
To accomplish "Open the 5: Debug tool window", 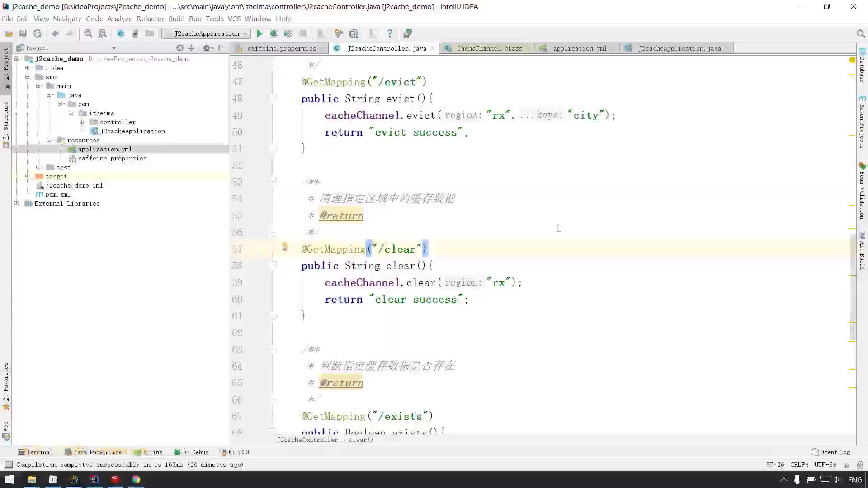I will pos(191,452).
